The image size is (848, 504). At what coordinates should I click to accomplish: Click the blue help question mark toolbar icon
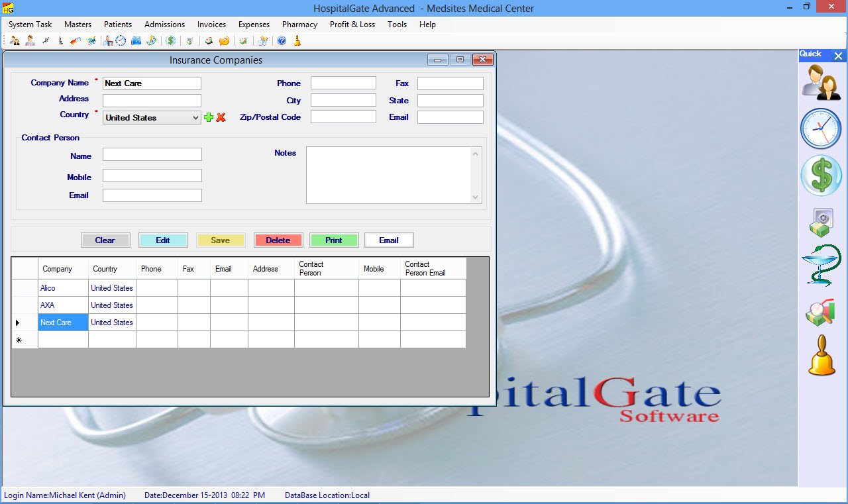pos(282,41)
